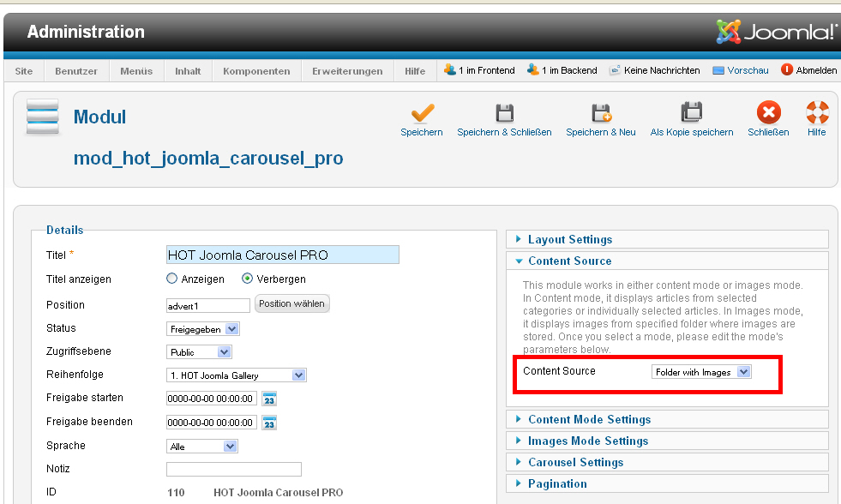Click the Keine Nachrichten link
This screenshot has width=841, height=504.
[x=662, y=70]
